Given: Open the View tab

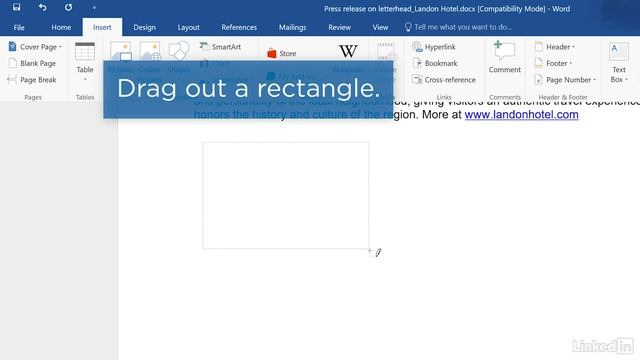Looking at the screenshot, I should tap(380, 27).
